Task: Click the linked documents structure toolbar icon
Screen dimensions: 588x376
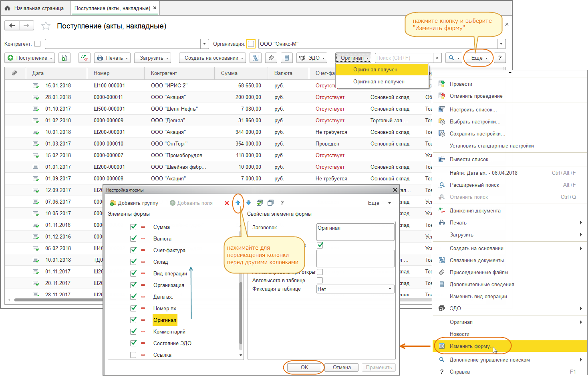Action: click(255, 58)
